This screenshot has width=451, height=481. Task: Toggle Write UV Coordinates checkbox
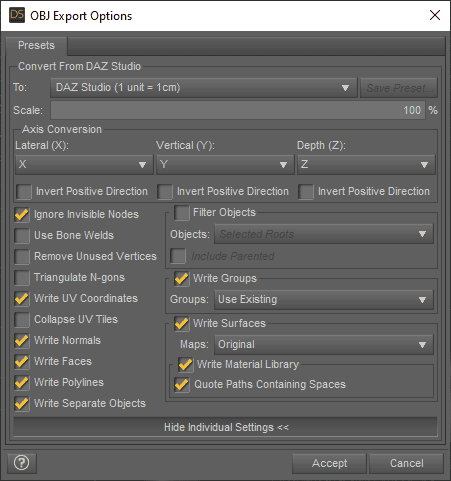click(22, 298)
